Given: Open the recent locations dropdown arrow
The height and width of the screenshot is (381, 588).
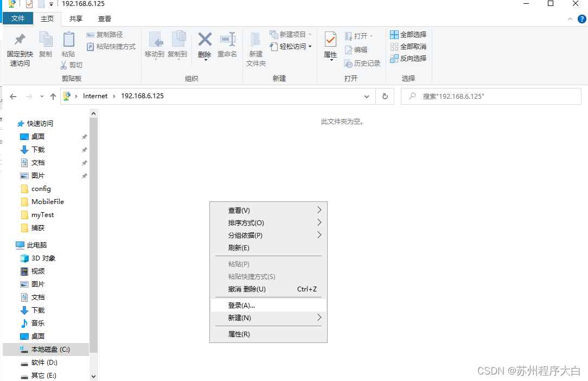Looking at the screenshot, I should point(42,97).
